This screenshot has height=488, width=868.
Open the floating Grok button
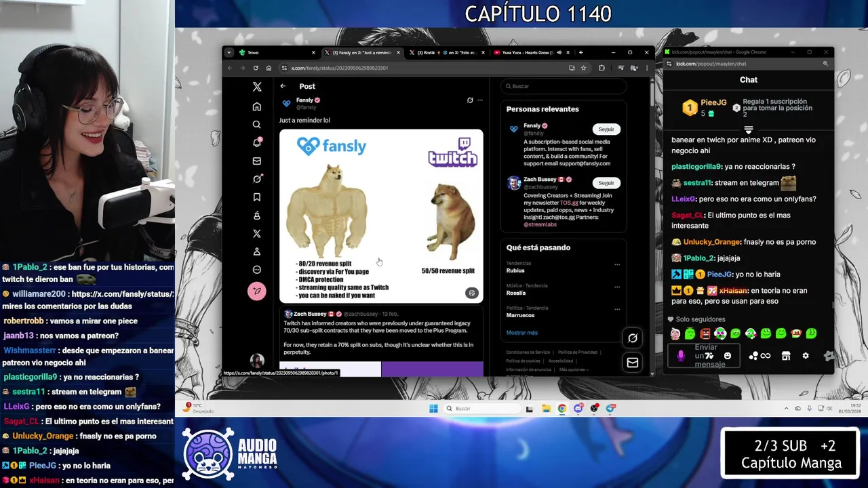[x=633, y=338]
